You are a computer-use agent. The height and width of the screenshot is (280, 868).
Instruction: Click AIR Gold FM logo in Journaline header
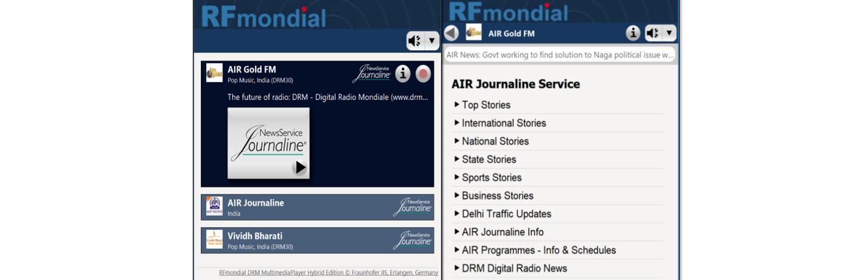(474, 32)
